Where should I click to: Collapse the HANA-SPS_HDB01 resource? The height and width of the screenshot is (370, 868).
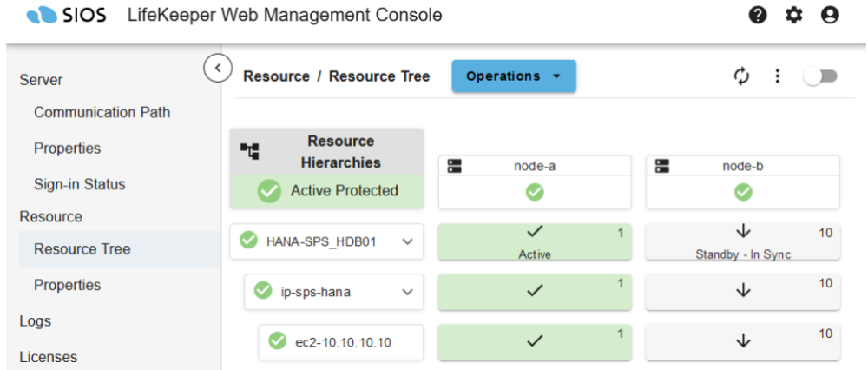pos(408,241)
